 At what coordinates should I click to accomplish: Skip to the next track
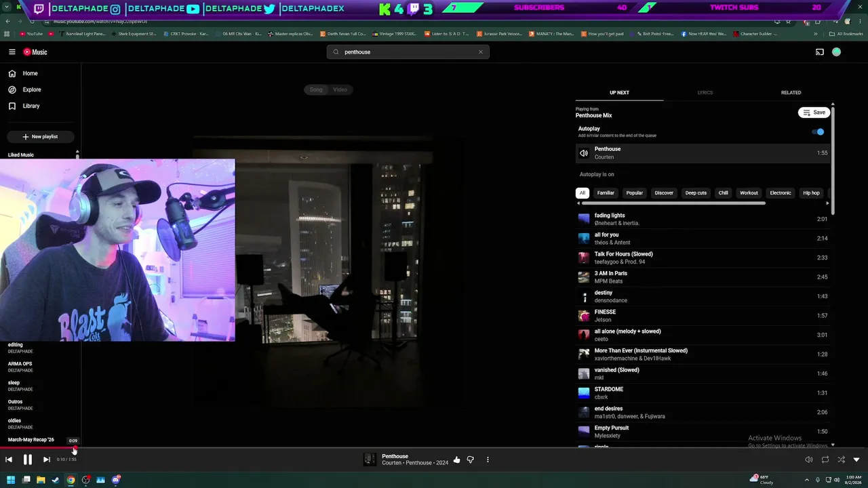point(46,460)
